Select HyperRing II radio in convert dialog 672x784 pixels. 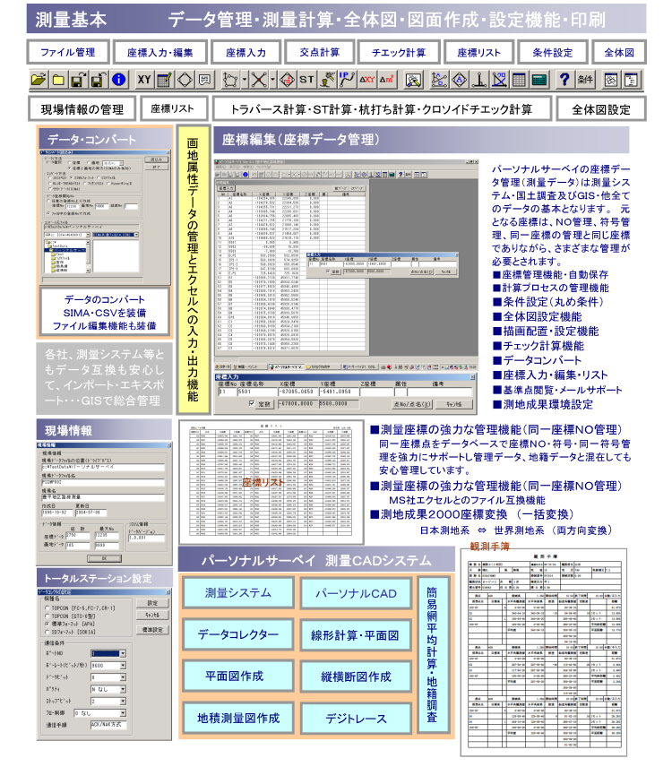pos(109,184)
